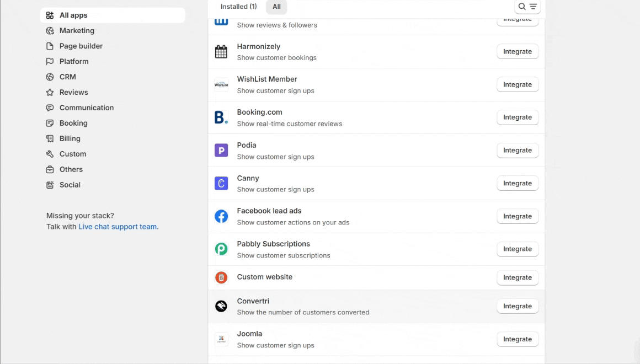The height and width of the screenshot is (364, 640).
Task: Select the All tab
Action: click(276, 7)
